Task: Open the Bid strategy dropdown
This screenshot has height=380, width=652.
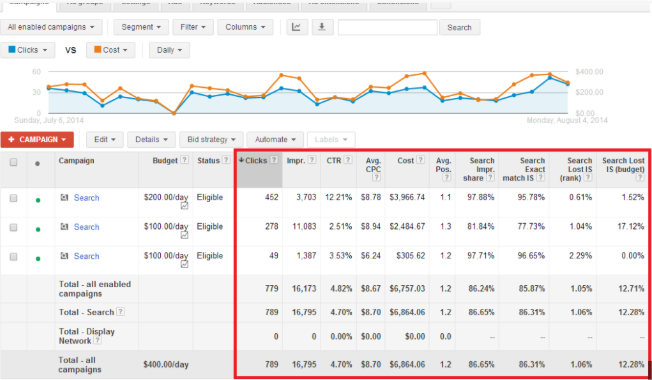Action: pyautogui.click(x=211, y=140)
